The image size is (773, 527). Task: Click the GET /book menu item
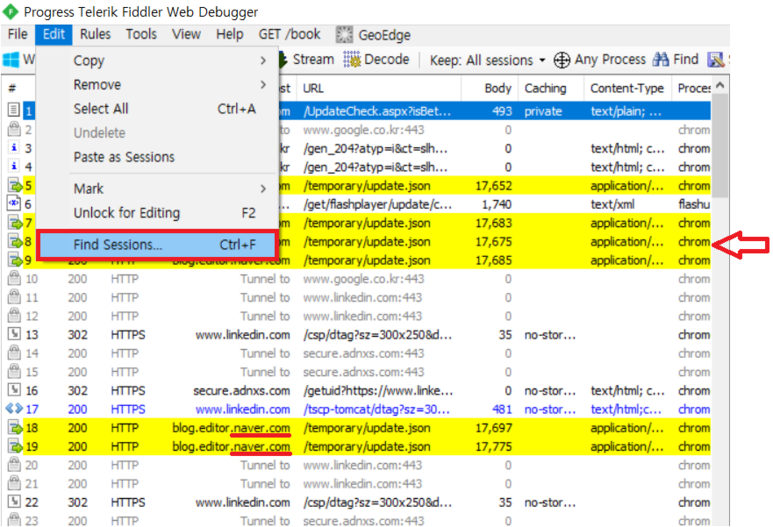[x=289, y=34]
